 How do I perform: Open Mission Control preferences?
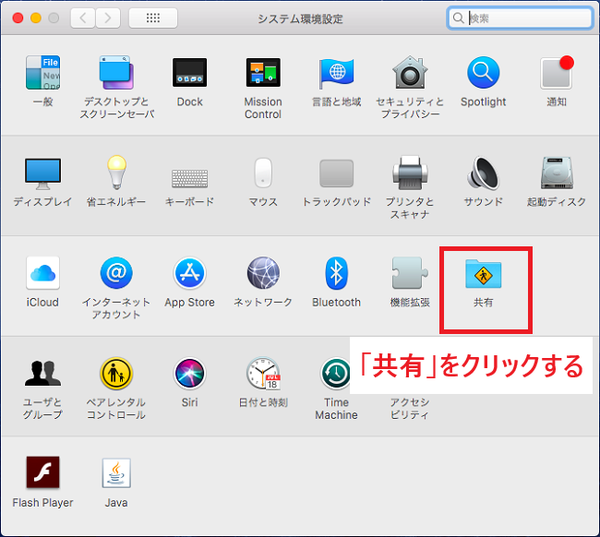pos(263,73)
